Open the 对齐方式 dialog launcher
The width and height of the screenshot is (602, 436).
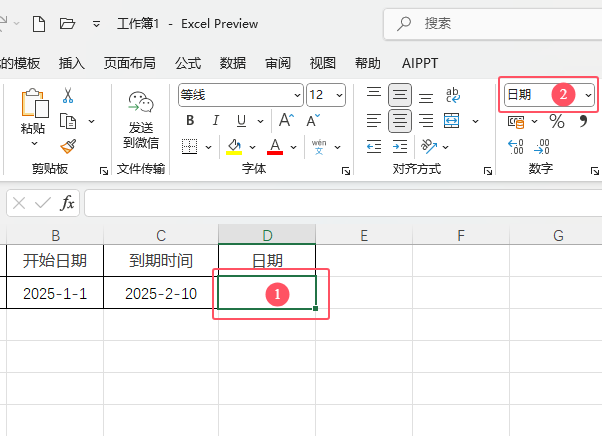pyautogui.click(x=488, y=171)
